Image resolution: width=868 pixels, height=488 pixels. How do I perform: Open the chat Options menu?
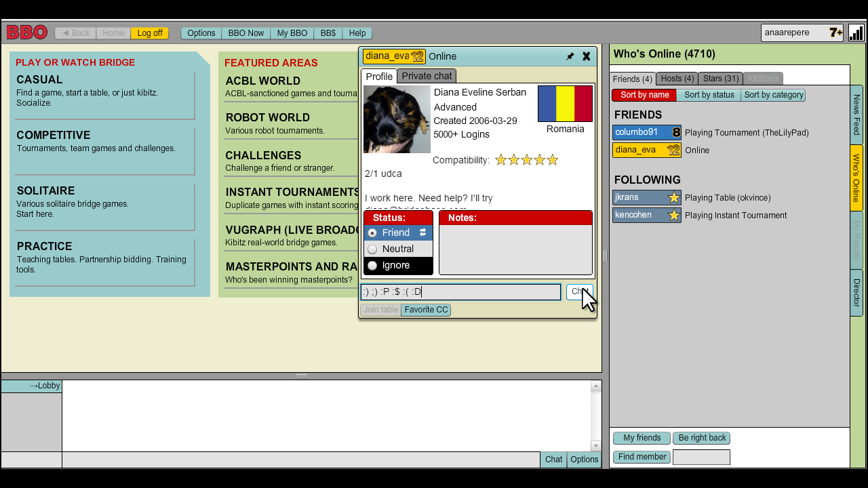point(584,460)
